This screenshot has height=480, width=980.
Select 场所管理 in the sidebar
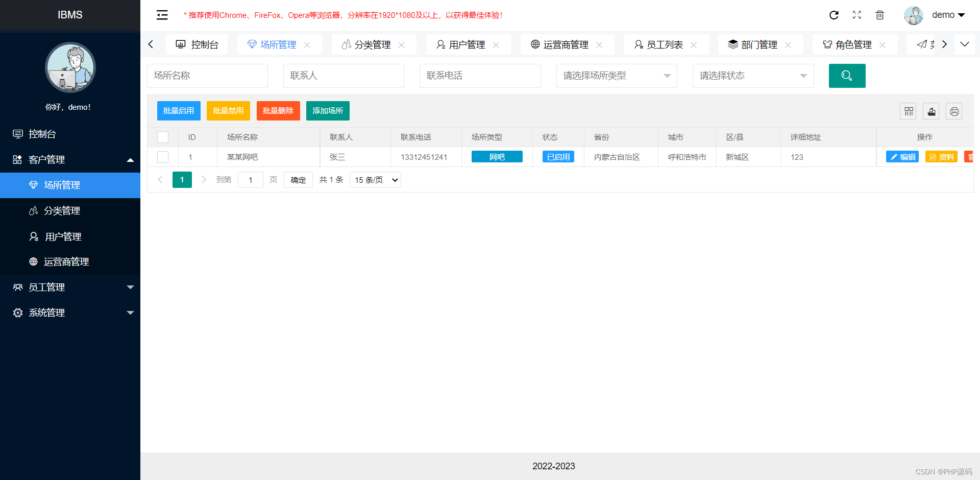click(x=70, y=185)
